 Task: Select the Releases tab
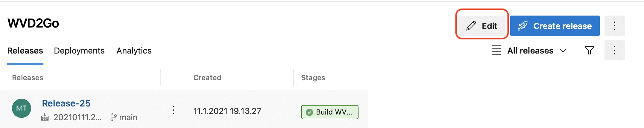[x=25, y=51]
